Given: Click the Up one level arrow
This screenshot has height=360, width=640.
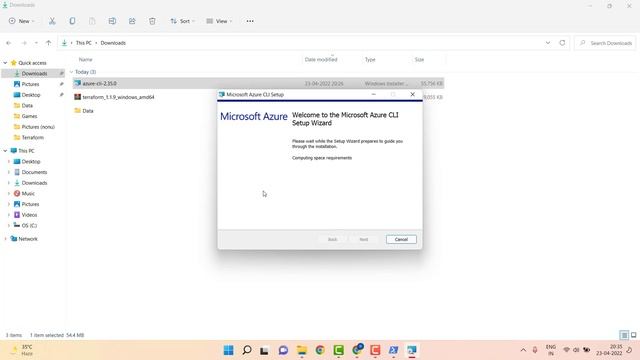Looking at the screenshot, I should [x=49, y=43].
